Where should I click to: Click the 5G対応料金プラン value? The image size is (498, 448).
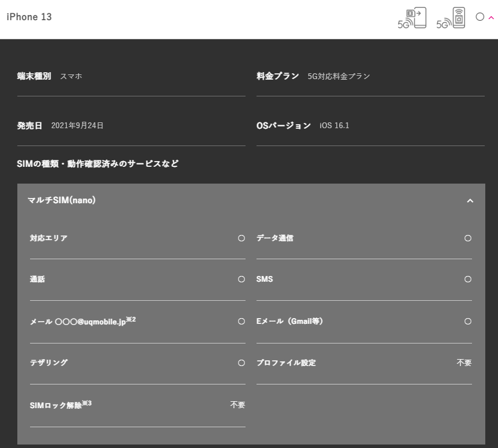339,76
